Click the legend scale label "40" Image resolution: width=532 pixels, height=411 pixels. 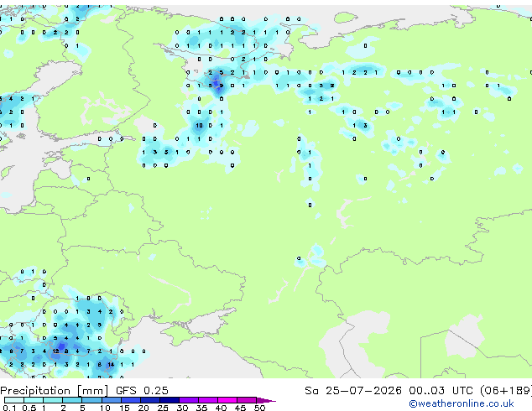click(221, 408)
